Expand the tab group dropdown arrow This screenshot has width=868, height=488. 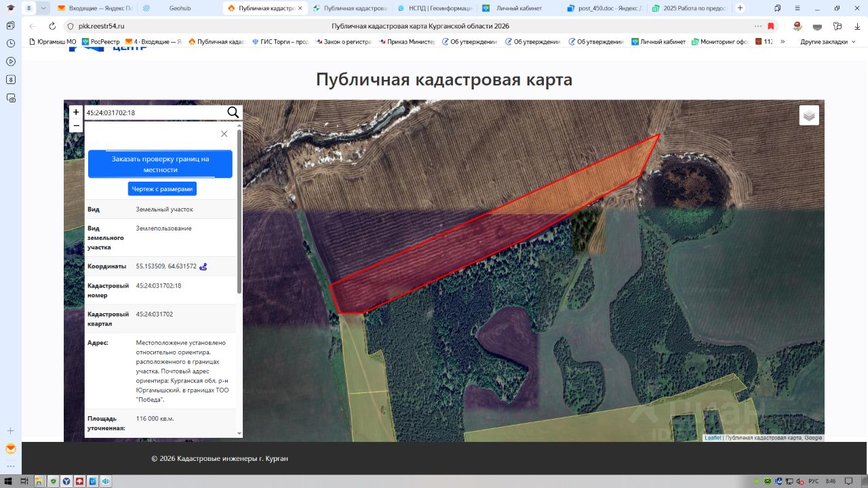click(43, 8)
